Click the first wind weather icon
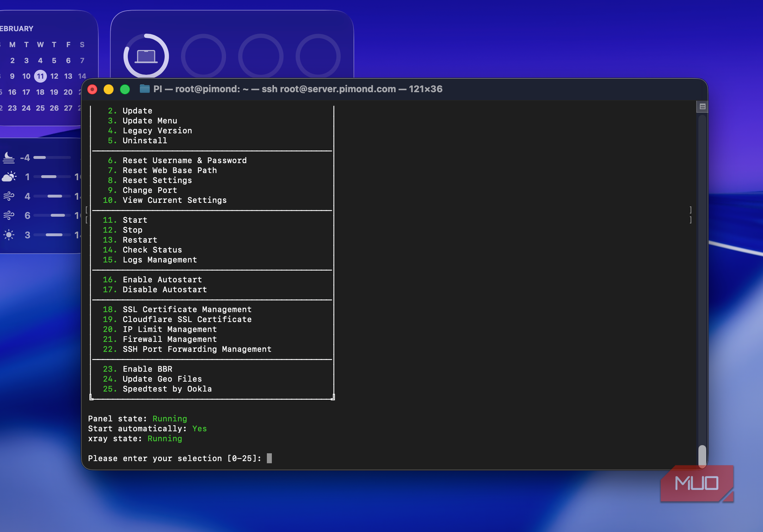The width and height of the screenshot is (763, 532). tap(9, 196)
